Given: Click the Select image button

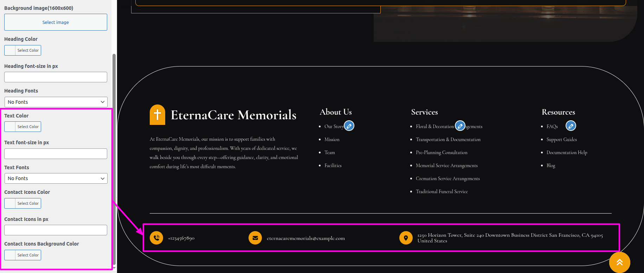Looking at the screenshot, I should [x=56, y=22].
